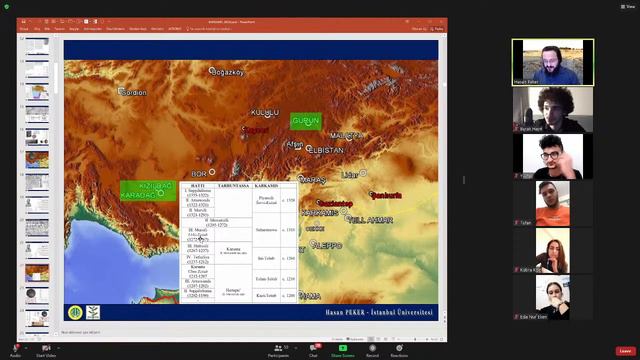
Task: Click the KARKAMIS column header
Action: pos(266,186)
